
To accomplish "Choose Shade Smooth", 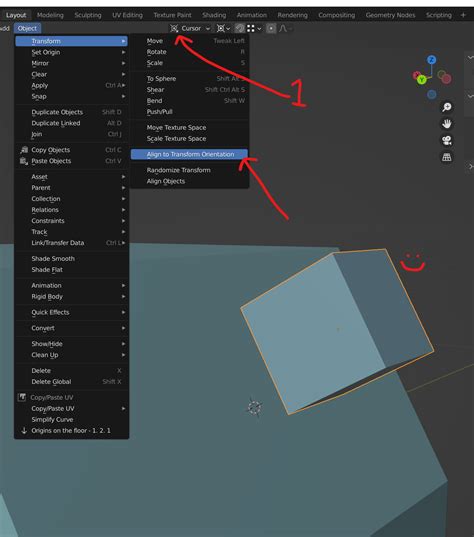I will click(71, 259).
